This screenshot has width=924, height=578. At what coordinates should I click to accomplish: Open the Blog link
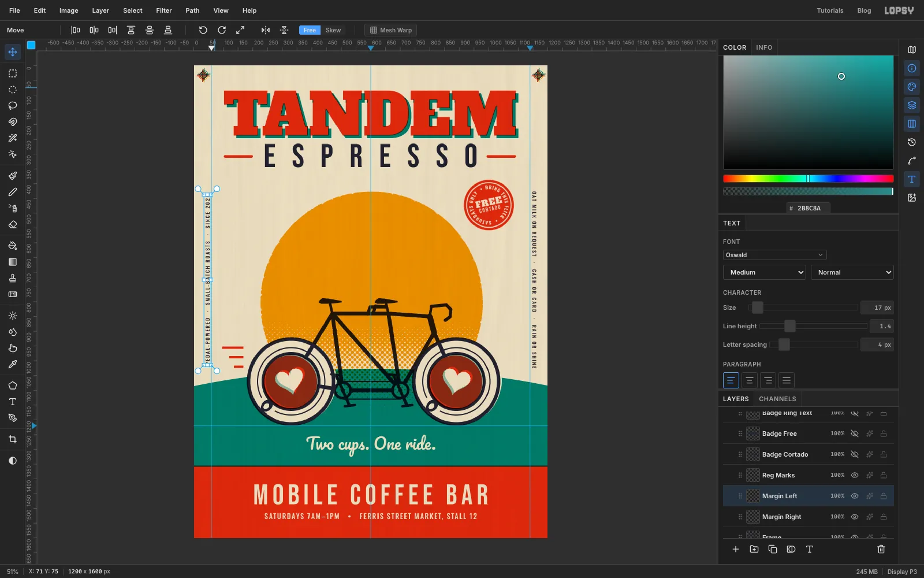(x=864, y=10)
